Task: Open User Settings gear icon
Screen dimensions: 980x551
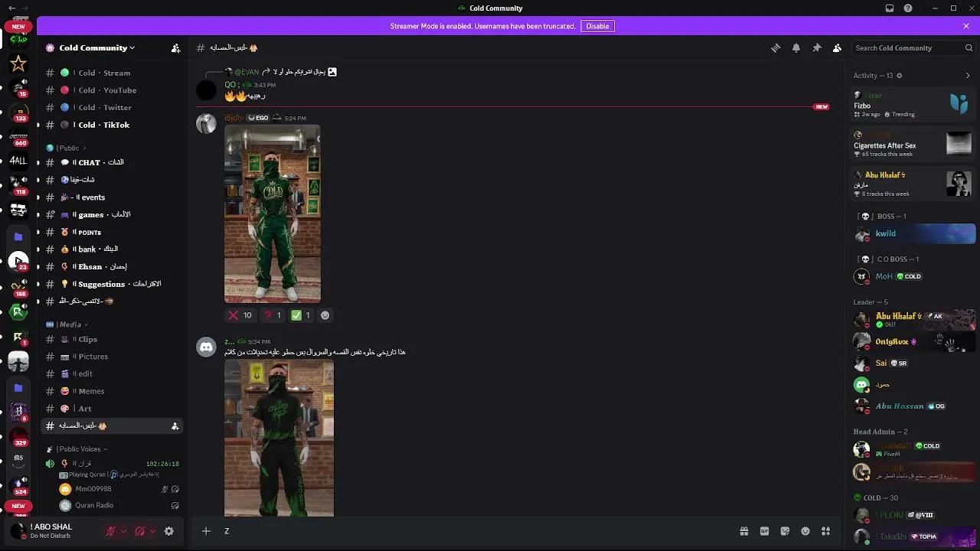Action: click(x=169, y=531)
